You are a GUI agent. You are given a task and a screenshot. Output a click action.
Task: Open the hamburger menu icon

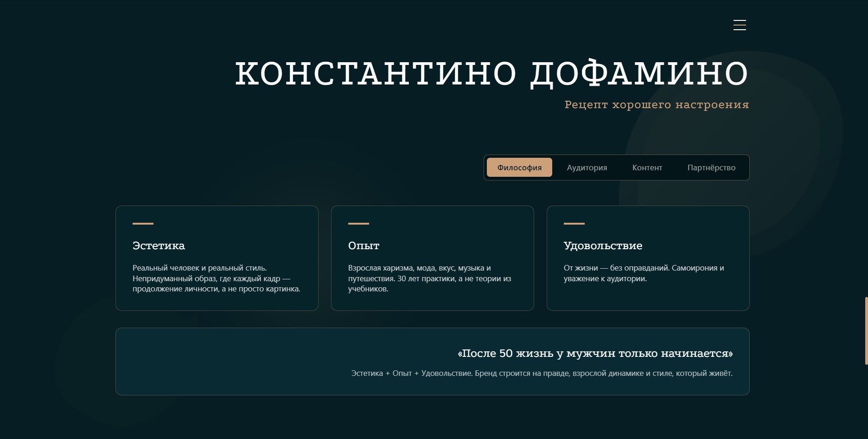740,25
